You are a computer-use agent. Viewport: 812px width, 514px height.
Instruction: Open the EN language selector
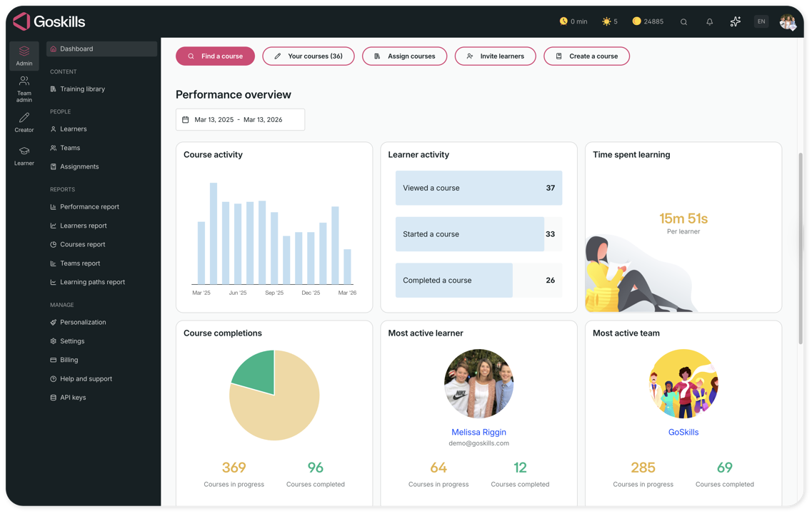761,21
